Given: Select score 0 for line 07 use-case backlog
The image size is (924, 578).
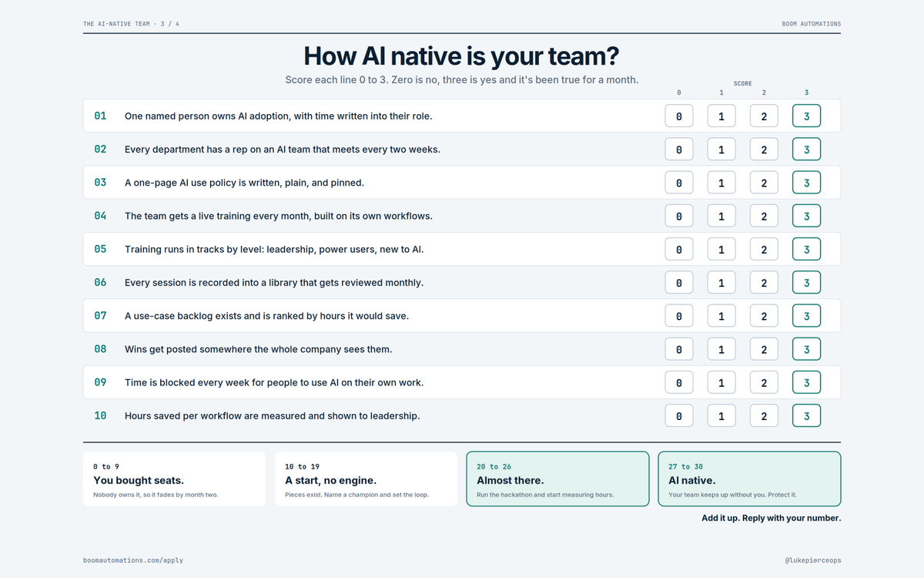Looking at the screenshot, I should 678,316.
